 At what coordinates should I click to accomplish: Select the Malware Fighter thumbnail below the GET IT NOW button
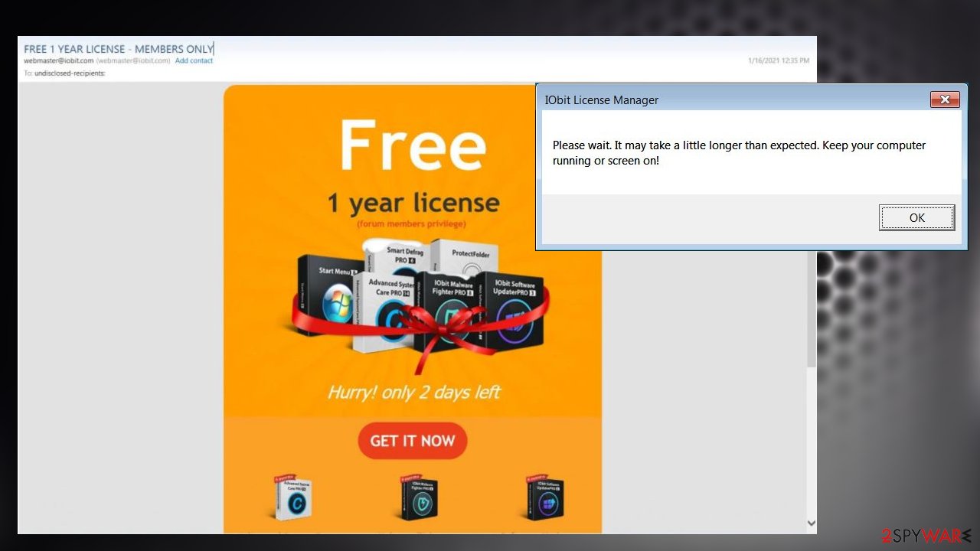click(x=419, y=498)
